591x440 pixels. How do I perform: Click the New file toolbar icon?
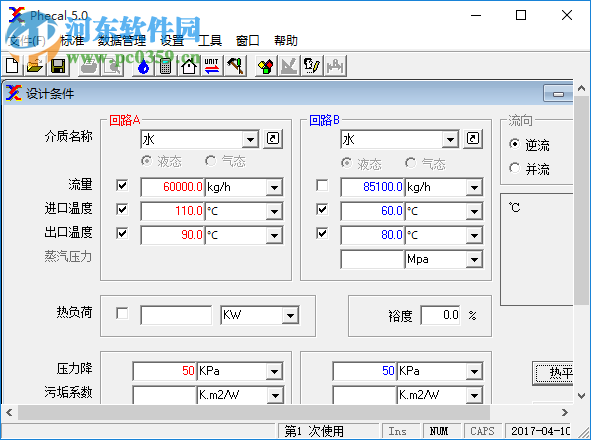12,66
